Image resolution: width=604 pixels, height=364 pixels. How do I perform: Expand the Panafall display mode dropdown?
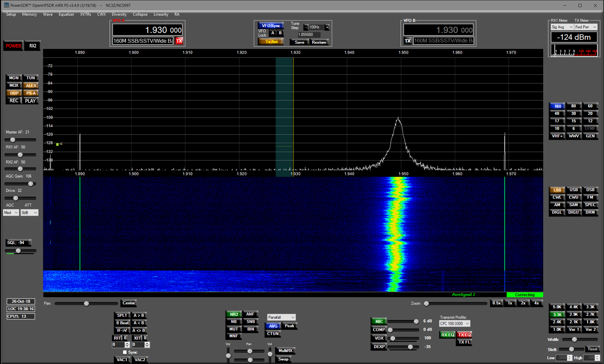[281, 317]
